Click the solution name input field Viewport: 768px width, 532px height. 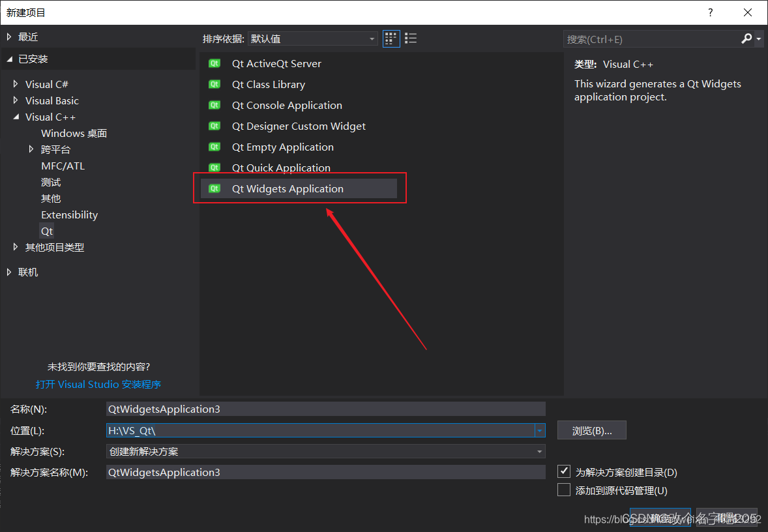coord(326,472)
